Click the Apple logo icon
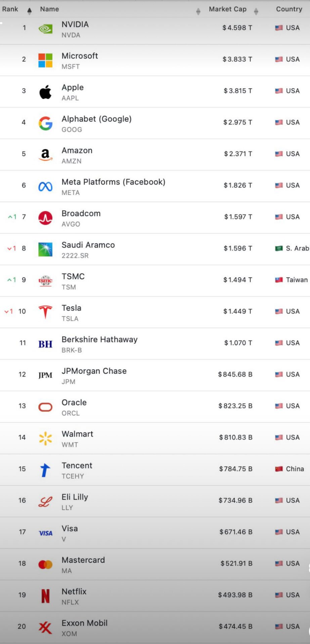Image resolution: width=310 pixels, height=644 pixels. pos(45,92)
